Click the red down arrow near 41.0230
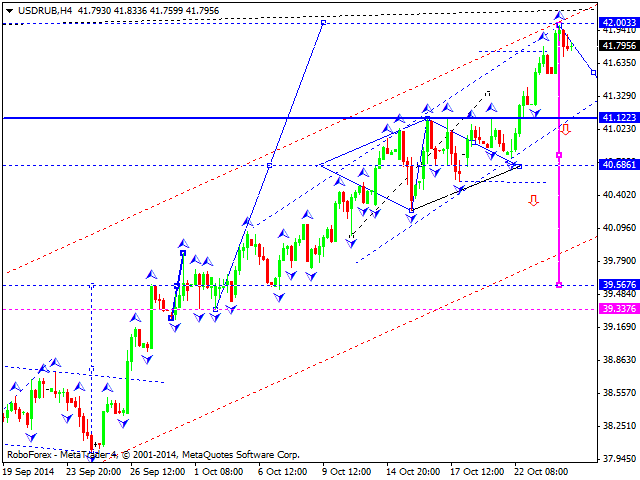Viewport: 640px width, 480px height. click(565, 129)
